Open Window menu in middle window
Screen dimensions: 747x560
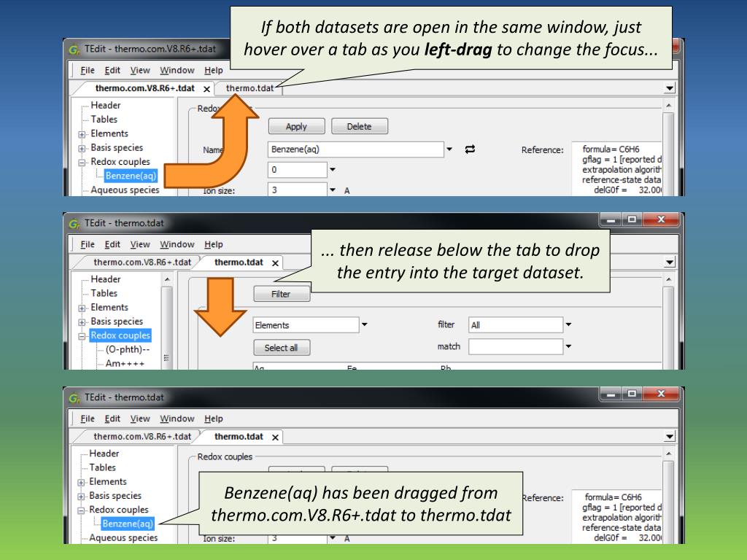177,244
